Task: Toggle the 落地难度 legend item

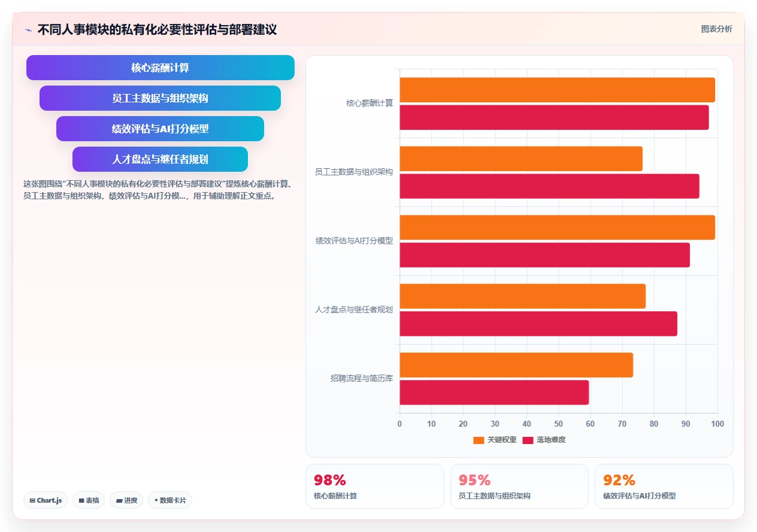Action: coord(544,440)
